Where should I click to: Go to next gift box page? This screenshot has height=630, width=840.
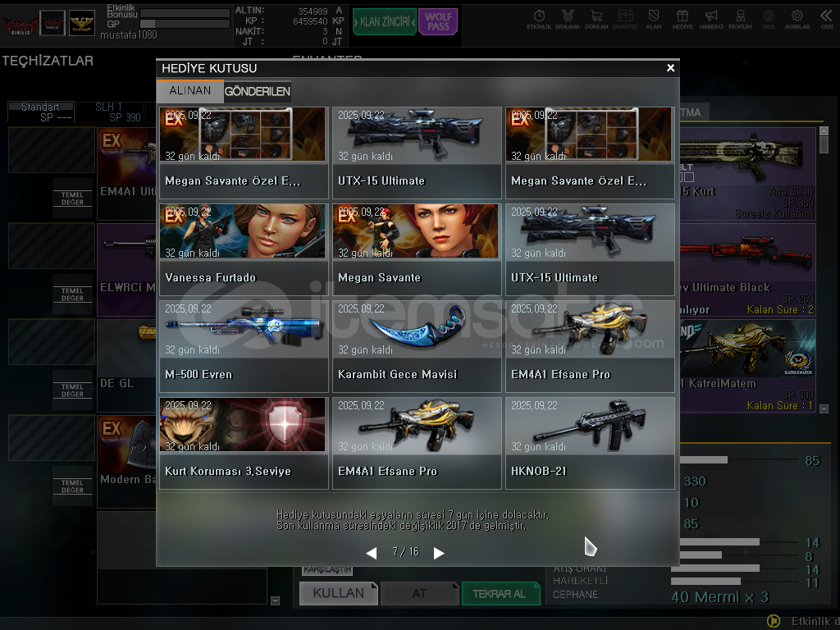point(439,553)
